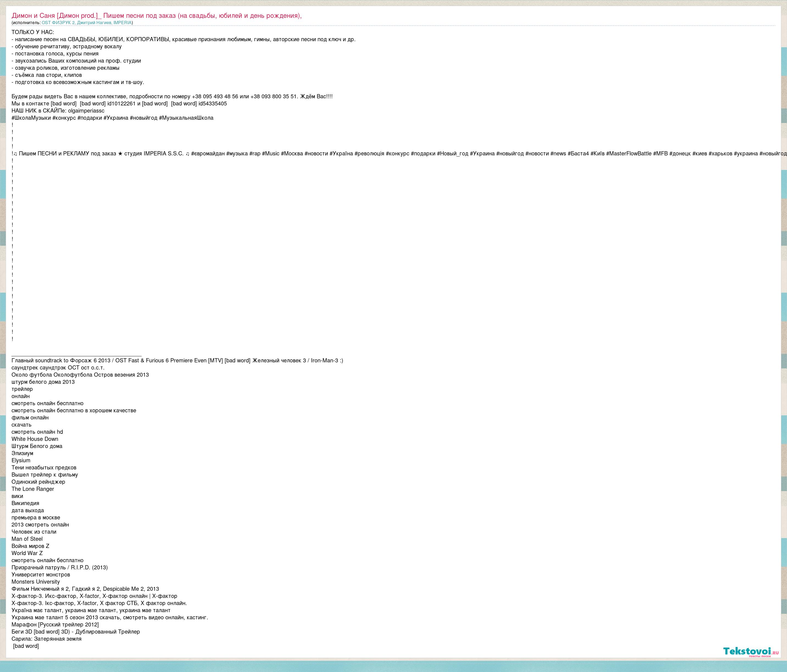Click 'штурм белого дома 2013'
The width and height of the screenshot is (787, 672).
click(43, 382)
